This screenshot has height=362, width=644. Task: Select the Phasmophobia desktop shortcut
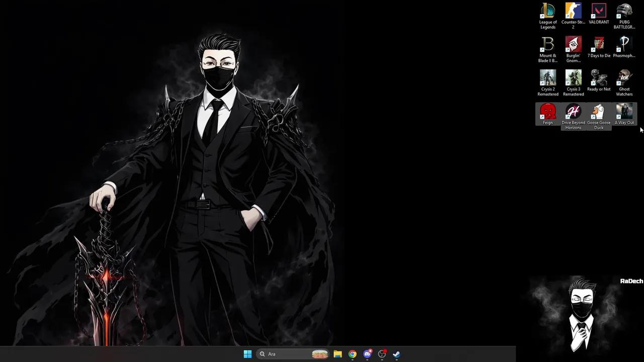click(x=624, y=48)
